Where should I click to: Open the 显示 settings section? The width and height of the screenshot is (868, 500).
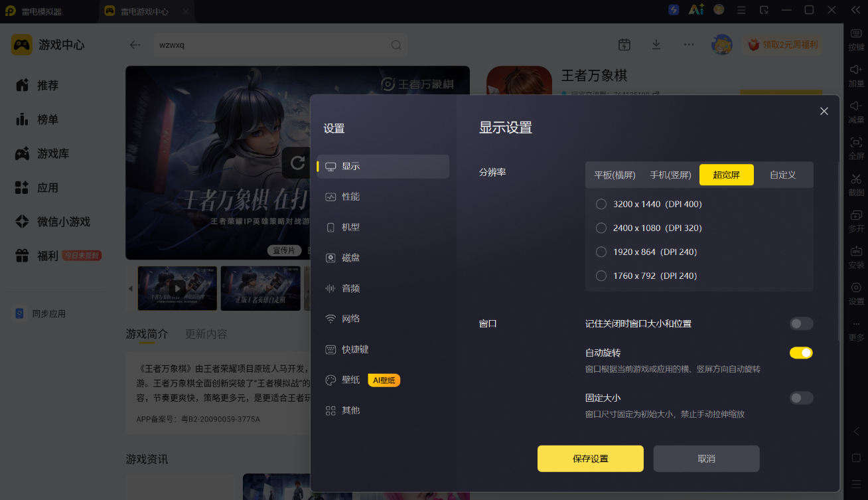pyautogui.click(x=383, y=166)
